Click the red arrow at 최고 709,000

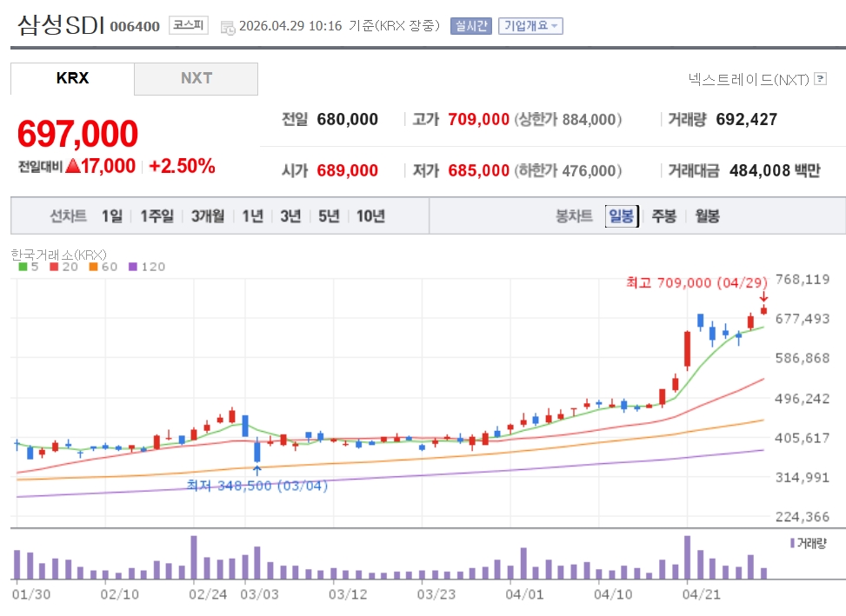[x=763, y=297]
